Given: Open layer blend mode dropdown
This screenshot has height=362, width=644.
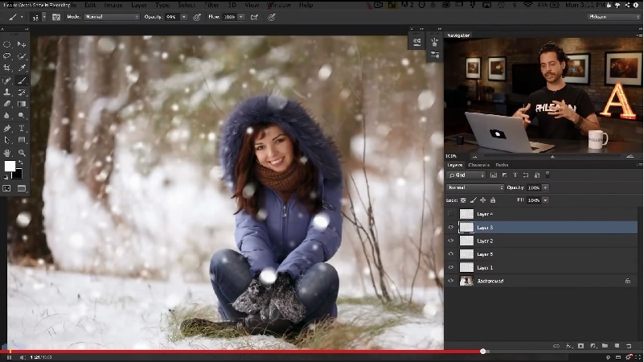Looking at the screenshot, I should (475, 187).
